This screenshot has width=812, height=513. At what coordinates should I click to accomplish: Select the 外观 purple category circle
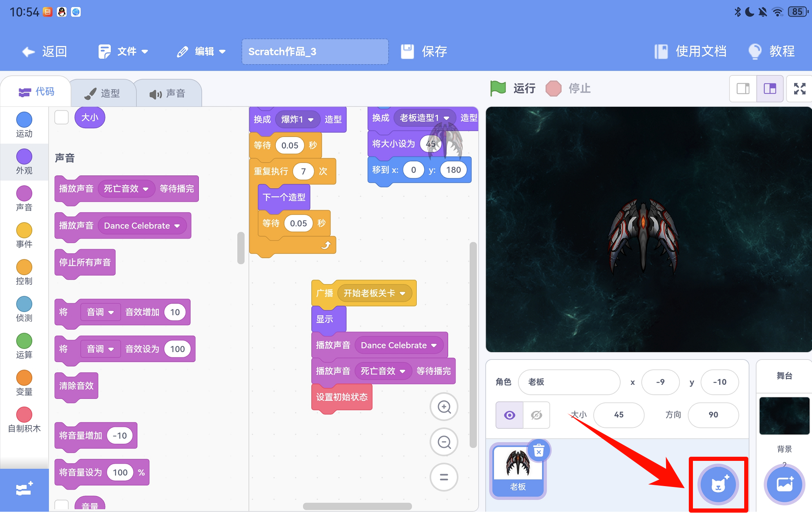tap(24, 157)
